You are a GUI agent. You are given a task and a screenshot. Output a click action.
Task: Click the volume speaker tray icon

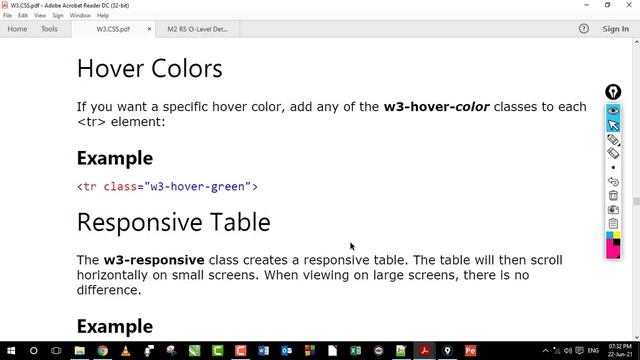[568, 351]
